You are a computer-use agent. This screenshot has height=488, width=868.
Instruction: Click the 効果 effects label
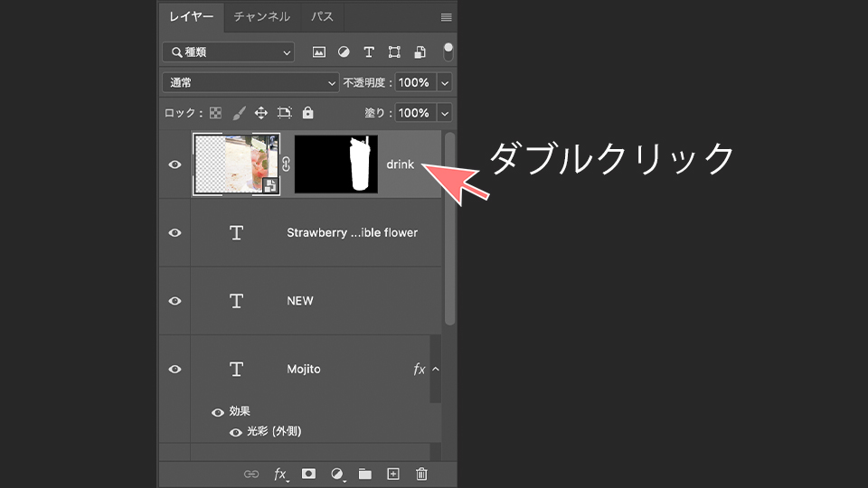pos(240,411)
